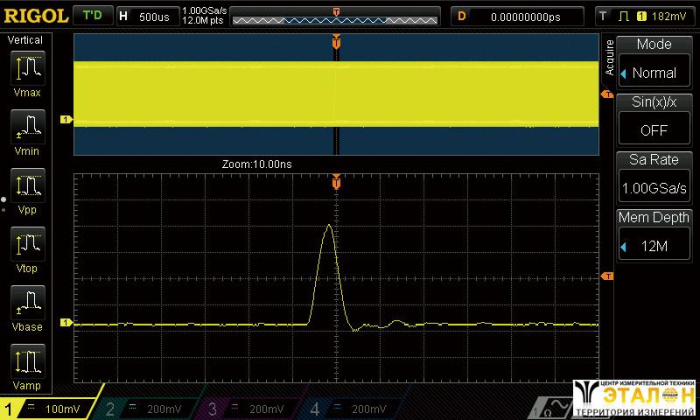Enable channel 3 display

249,409
